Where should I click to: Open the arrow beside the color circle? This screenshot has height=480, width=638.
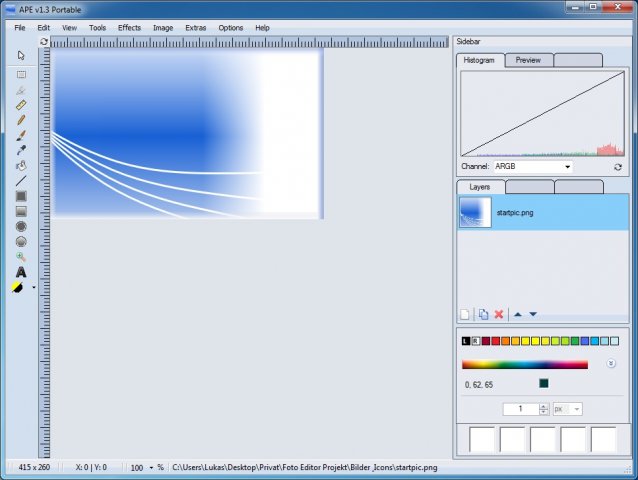coord(34,288)
